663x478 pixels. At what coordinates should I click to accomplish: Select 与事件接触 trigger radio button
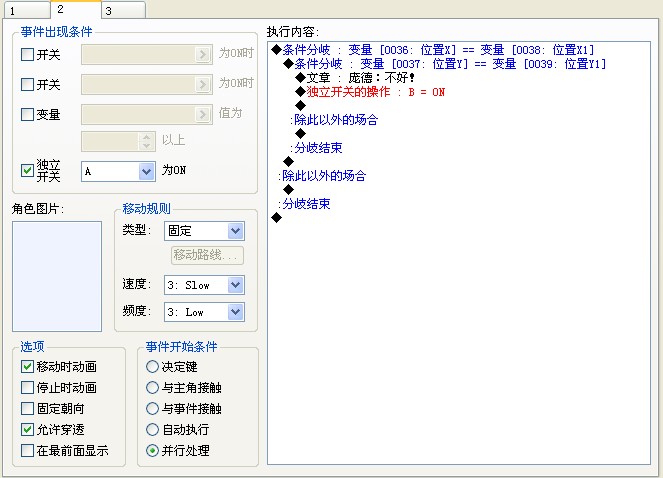(152, 409)
